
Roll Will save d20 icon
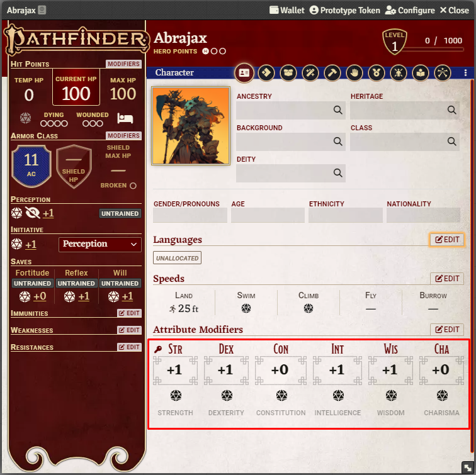tap(113, 296)
